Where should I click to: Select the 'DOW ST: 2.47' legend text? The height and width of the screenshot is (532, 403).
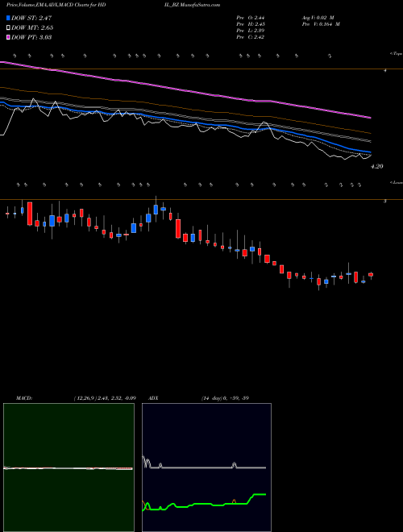coord(31,18)
